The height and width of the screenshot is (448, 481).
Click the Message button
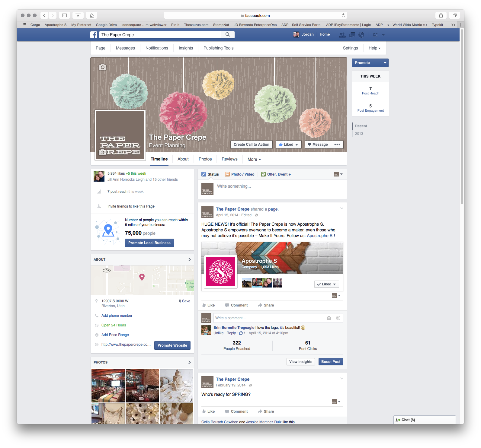click(318, 145)
